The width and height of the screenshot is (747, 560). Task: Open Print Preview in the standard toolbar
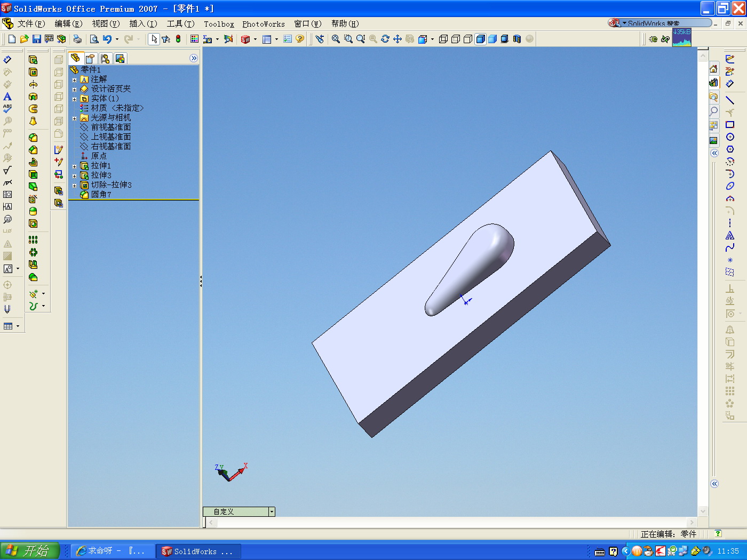pyautogui.click(x=94, y=39)
